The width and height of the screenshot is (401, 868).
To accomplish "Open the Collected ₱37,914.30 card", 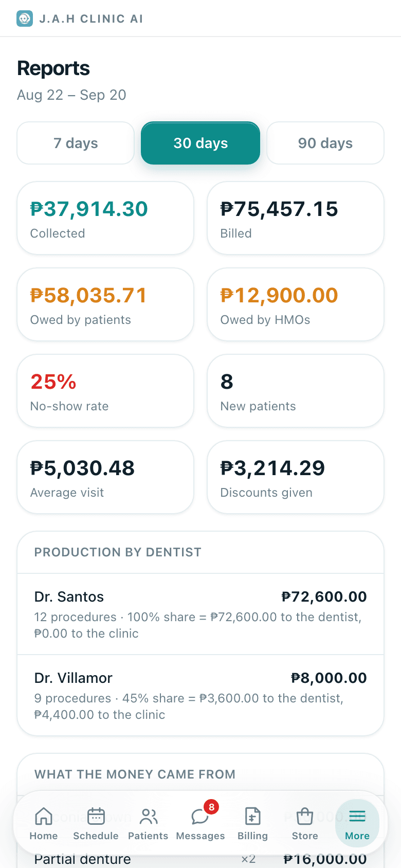I will 105,218.
